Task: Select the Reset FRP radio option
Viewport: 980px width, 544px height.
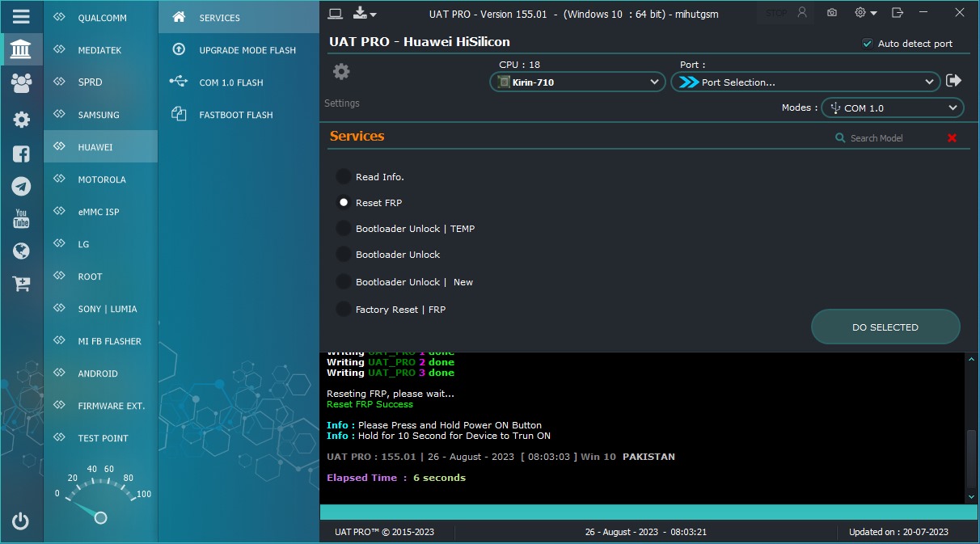Action: point(344,202)
